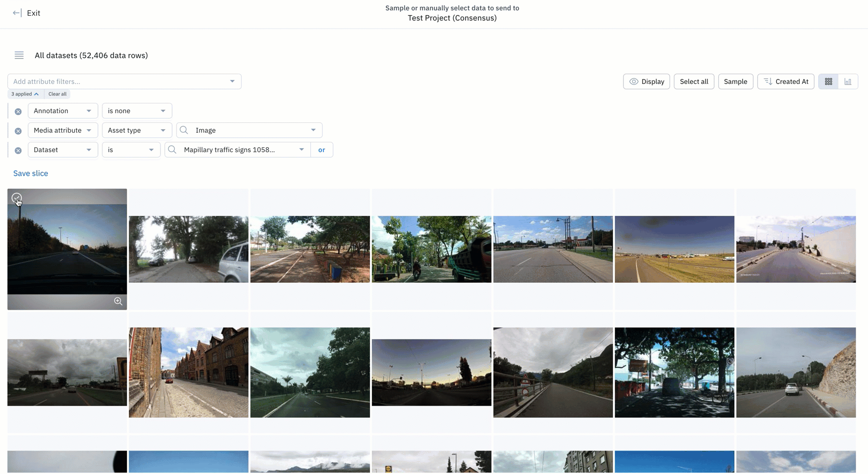
Task: Click the Save slice link
Action: pyautogui.click(x=31, y=173)
